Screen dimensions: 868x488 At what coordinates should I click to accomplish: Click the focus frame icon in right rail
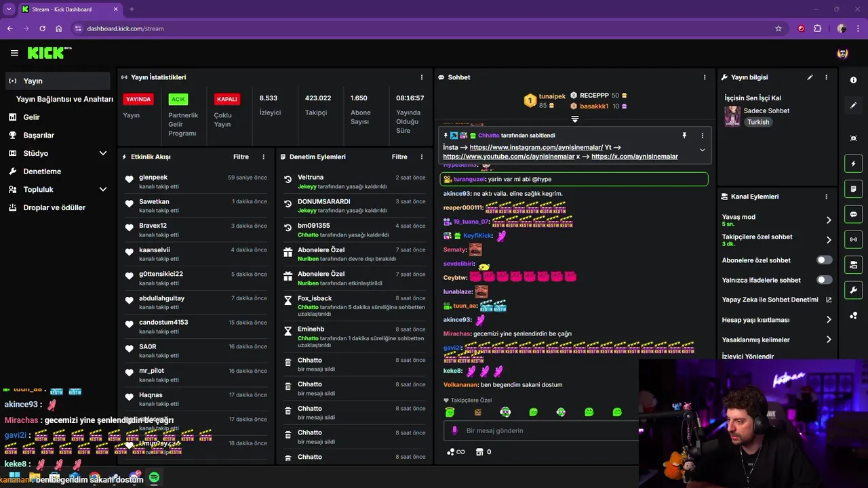coord(853,138)
